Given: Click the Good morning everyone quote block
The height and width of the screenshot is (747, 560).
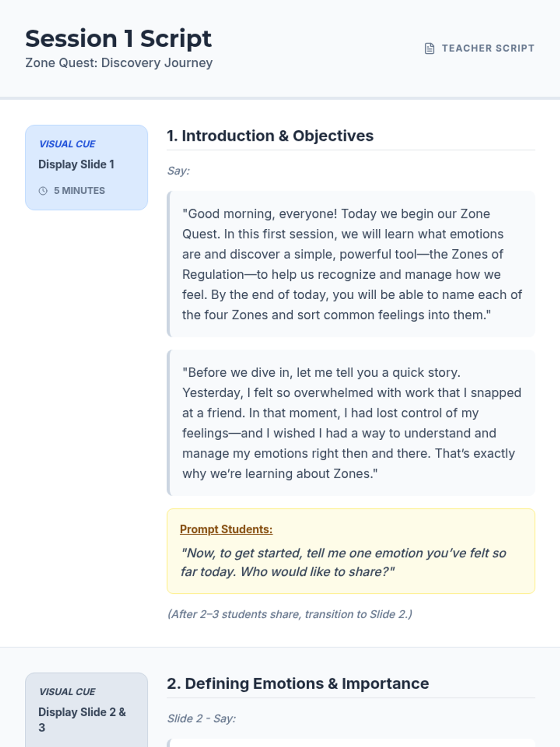Looking at the screenshot, I should (351, 264).
